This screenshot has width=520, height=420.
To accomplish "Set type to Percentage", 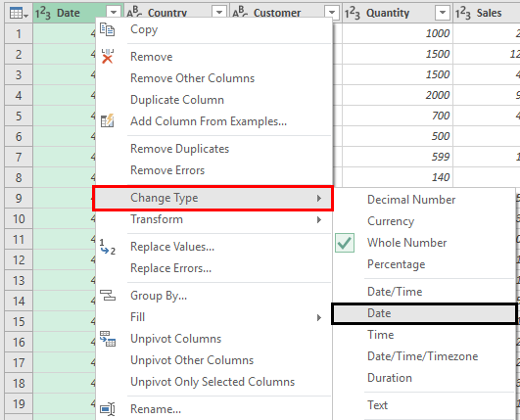I will coord(396,264).
